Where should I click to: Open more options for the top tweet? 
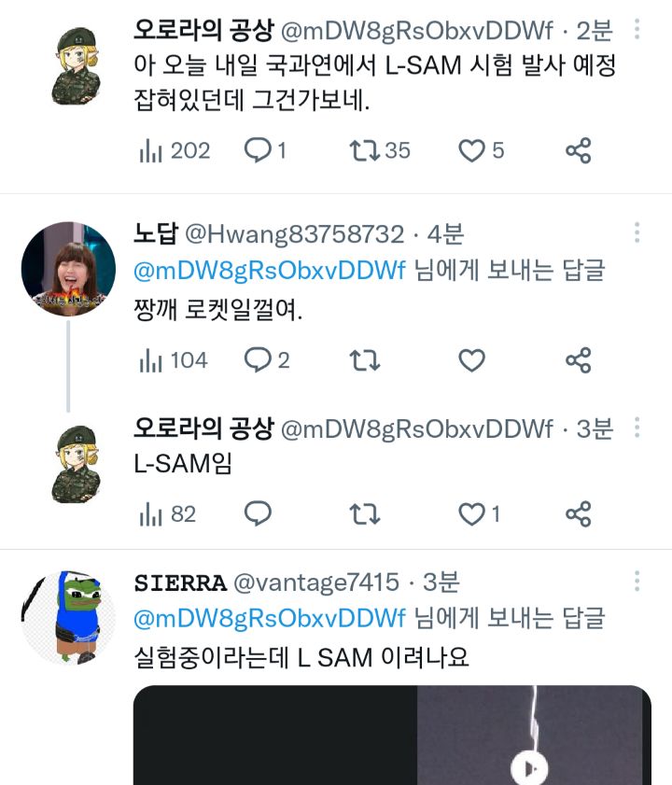coord(637,29)
